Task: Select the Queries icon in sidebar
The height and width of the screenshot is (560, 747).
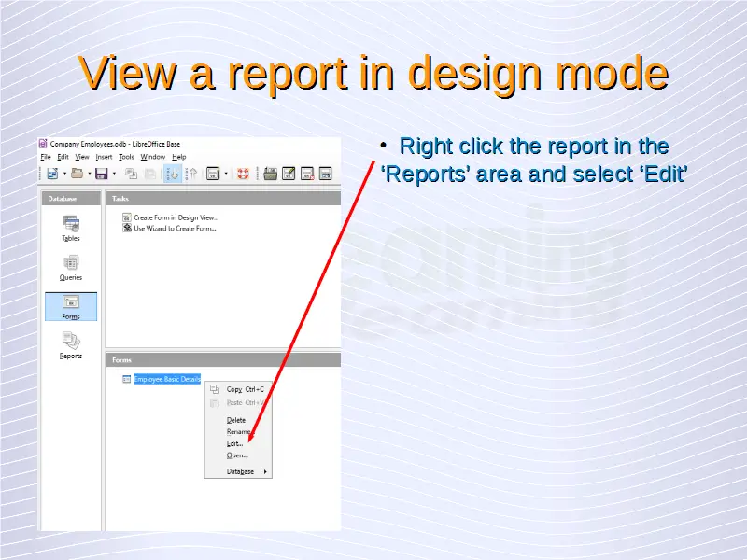Action: coord(71,264)
